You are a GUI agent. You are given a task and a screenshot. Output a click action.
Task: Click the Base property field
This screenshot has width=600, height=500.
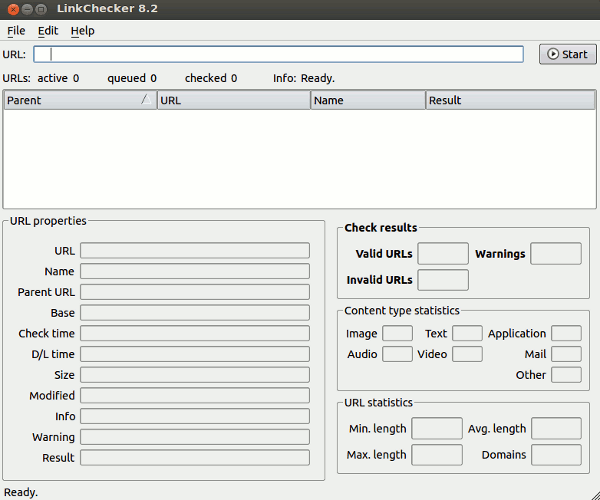[195, 313]
